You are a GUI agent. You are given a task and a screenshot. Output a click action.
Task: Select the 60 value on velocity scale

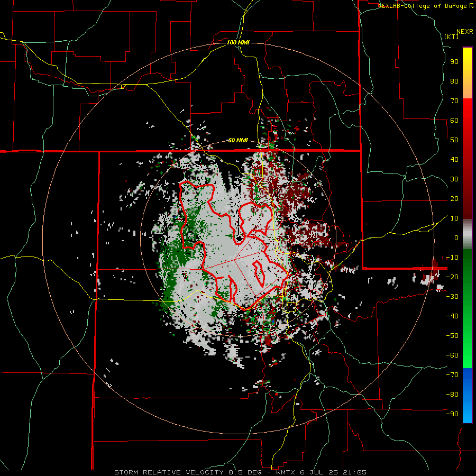tap(454, 121)
